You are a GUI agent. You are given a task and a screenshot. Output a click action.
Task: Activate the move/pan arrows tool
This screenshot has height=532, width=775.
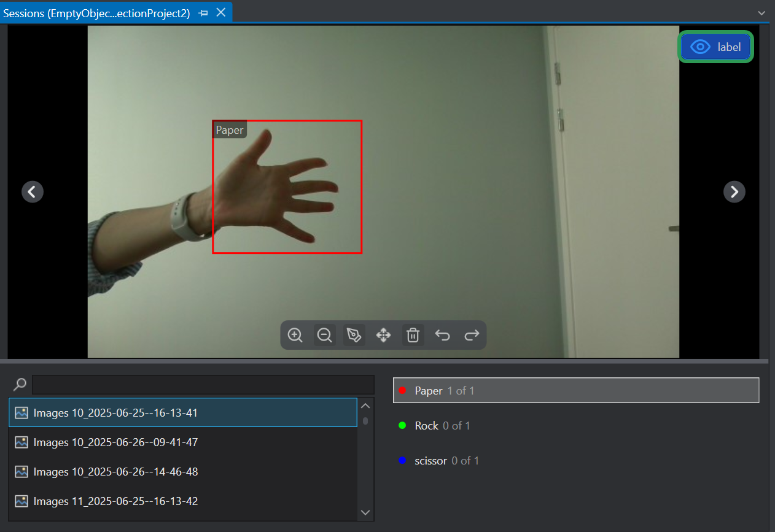point(384,335)
